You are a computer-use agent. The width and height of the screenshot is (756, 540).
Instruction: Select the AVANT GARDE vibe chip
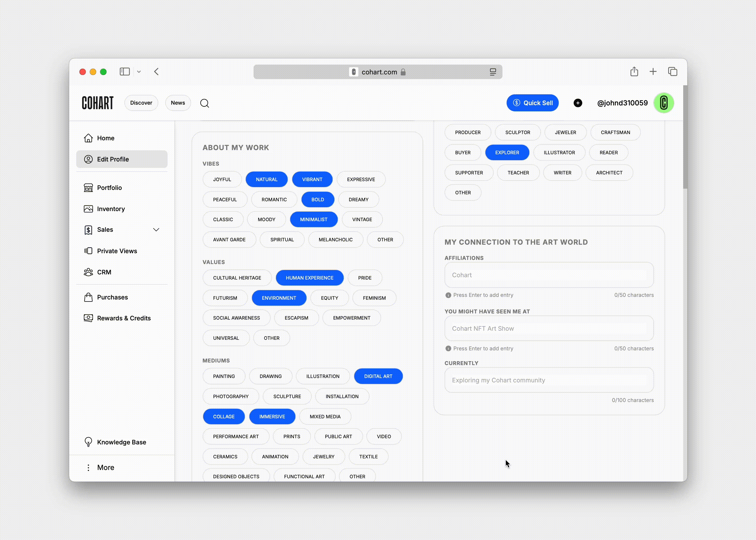pos(229,240)
